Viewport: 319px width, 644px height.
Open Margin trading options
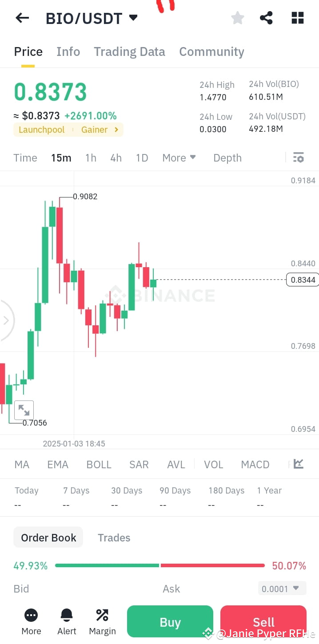(102, 620)
